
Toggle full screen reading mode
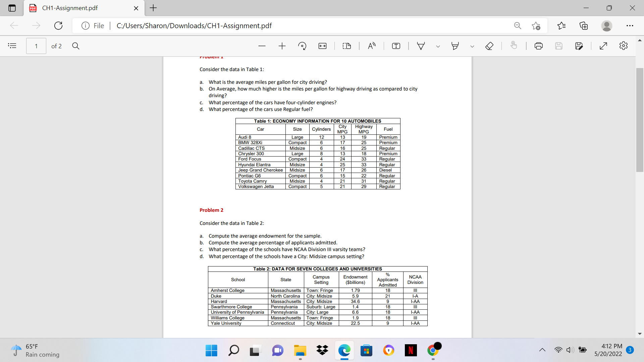click(603, 46)
